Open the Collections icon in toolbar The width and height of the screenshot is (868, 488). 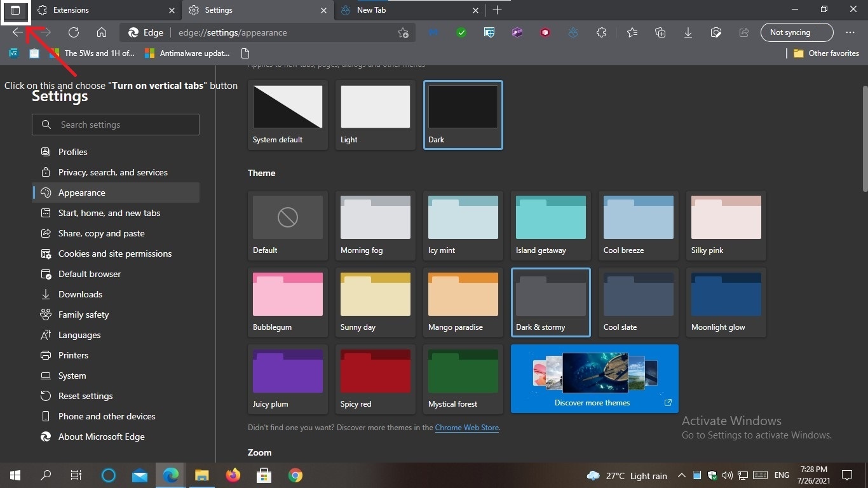click(660, 32)
